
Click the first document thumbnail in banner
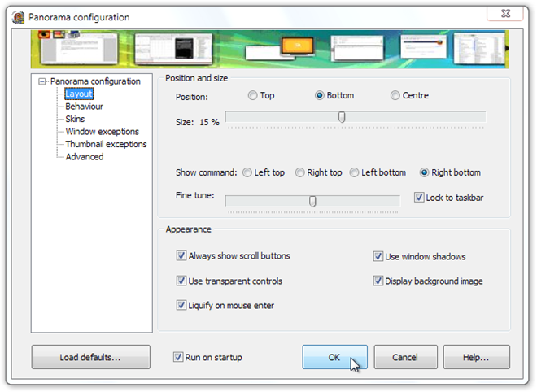(80, 49)
